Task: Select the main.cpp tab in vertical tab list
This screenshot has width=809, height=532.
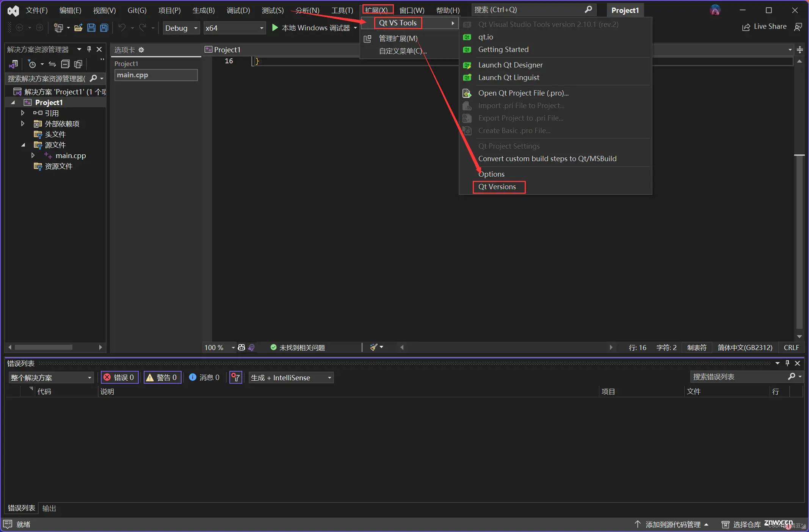Action: (156, 75)
